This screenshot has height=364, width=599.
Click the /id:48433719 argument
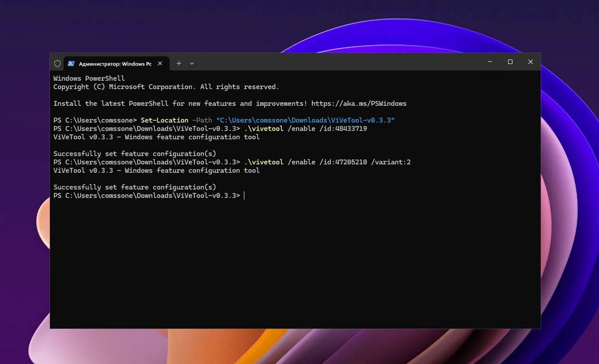click(343, 129)
